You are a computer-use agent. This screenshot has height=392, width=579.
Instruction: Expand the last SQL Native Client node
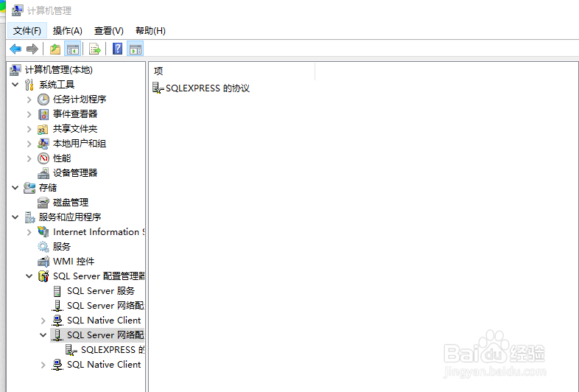tap(43, 365)
